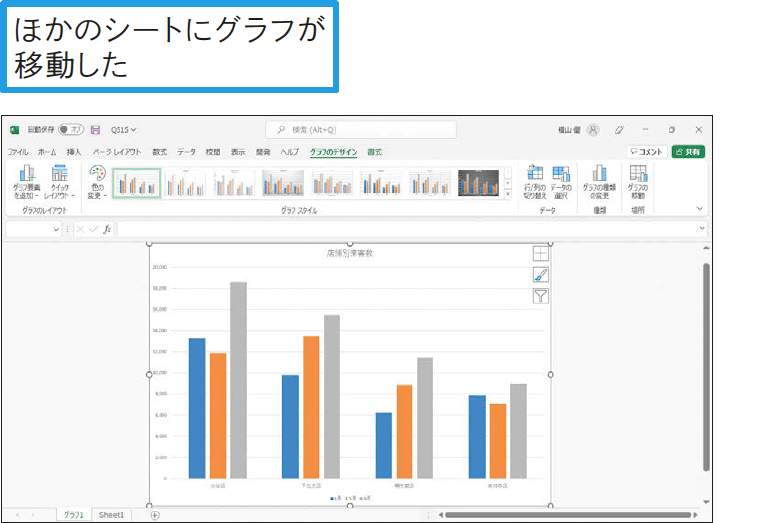Switch to the 挿入 (Insert) tab

(74, 152)
